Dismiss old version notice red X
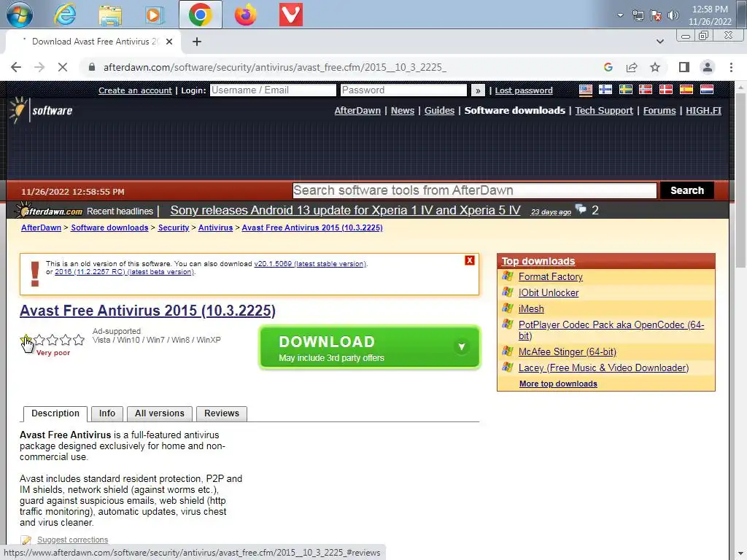This screenshot has height=560, width=747. tap(470, 260)
